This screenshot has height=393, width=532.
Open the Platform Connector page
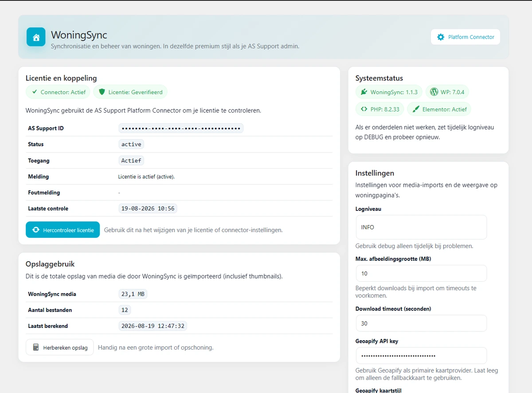tap(465, 37)
